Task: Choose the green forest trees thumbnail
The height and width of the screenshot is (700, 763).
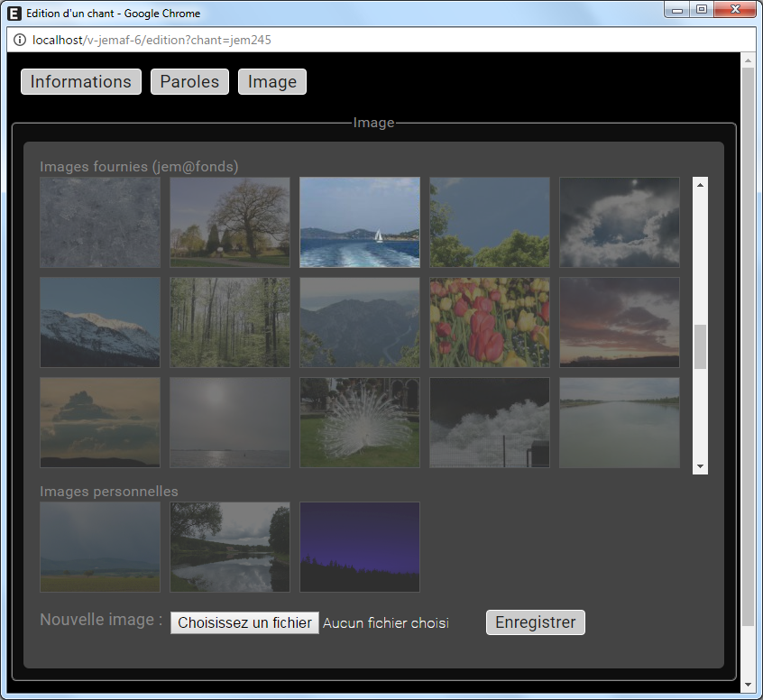Action: click(x=230, y=322)
